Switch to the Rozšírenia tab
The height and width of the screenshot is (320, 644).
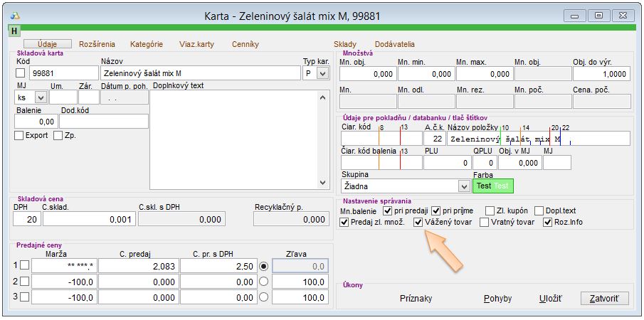[97, 44]
